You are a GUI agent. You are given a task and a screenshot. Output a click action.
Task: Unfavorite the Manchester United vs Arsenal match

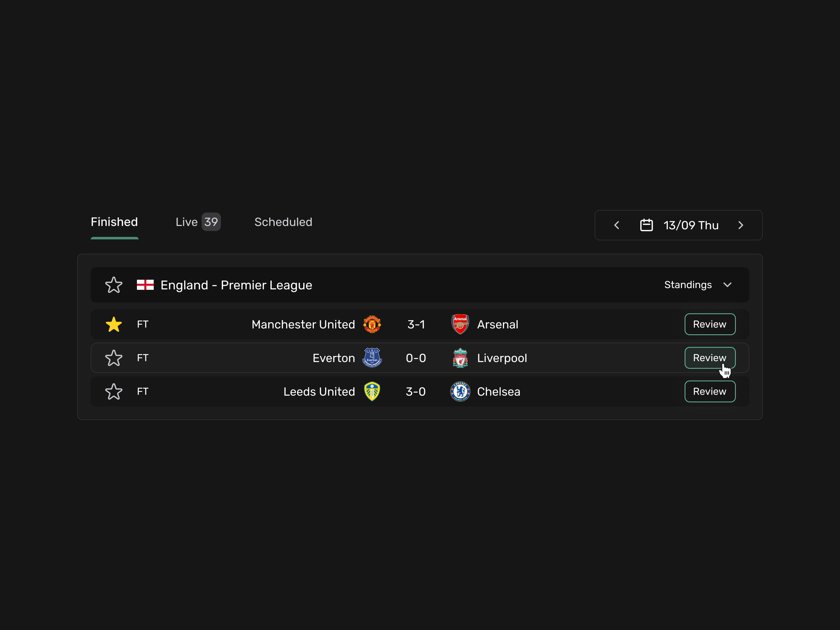pyautogui.click(x=114, y=325)
